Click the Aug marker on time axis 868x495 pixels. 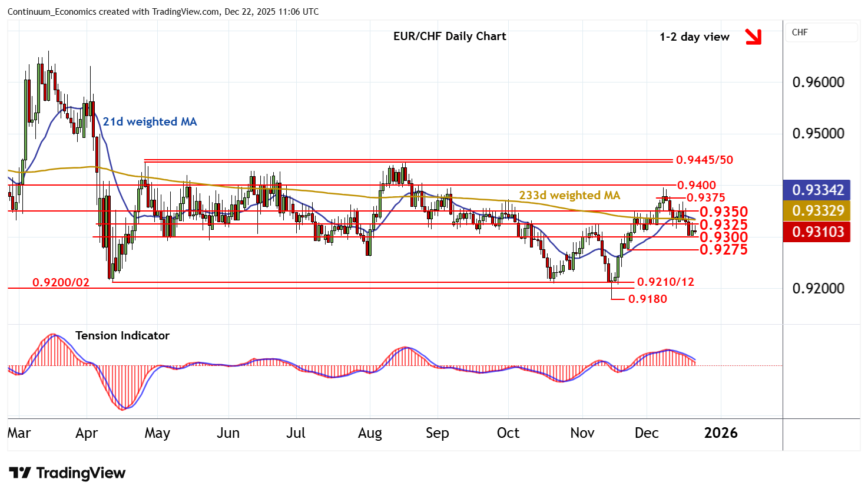[370, 433]
